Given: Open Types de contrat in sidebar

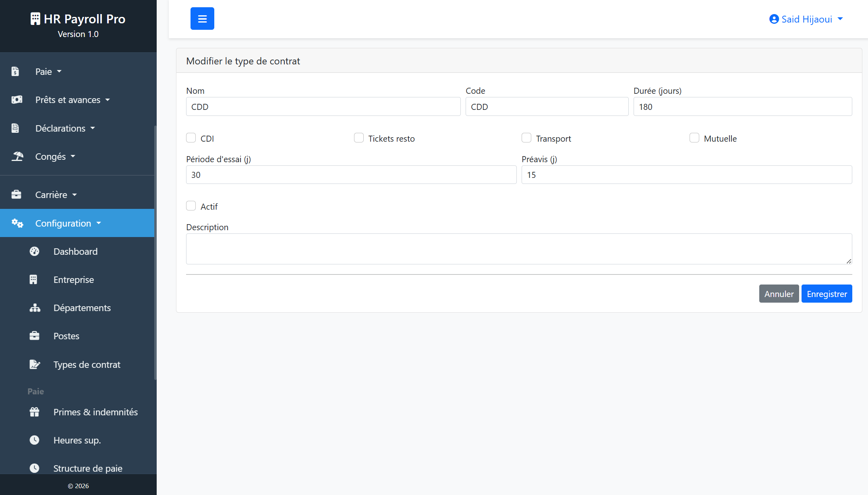Looking at the screenshot, I should [x=77, y=365].
